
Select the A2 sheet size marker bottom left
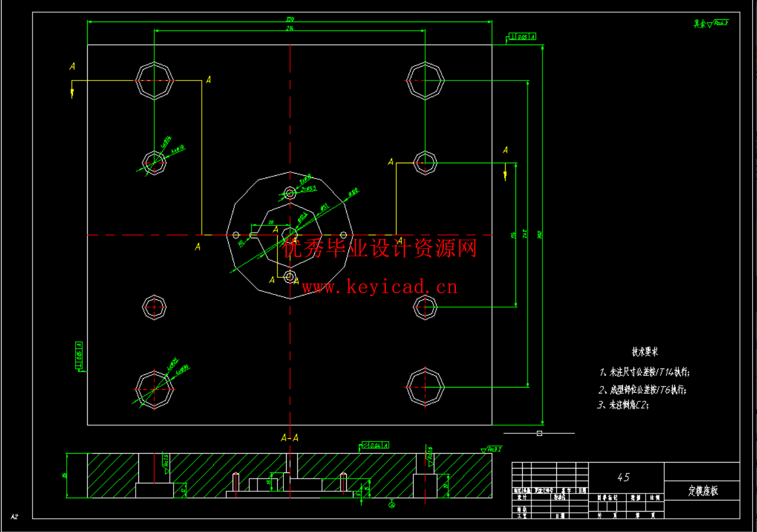[15, 517]
